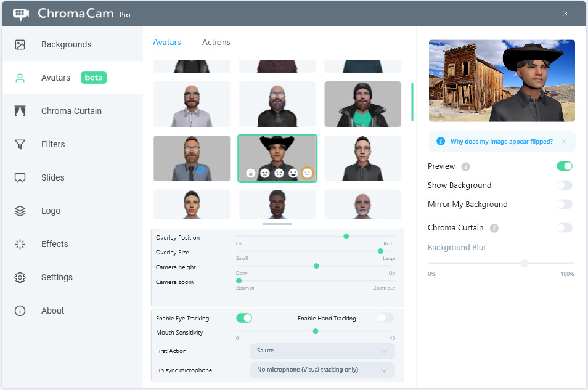Open the Lip sync microphone dropdown

322,370
